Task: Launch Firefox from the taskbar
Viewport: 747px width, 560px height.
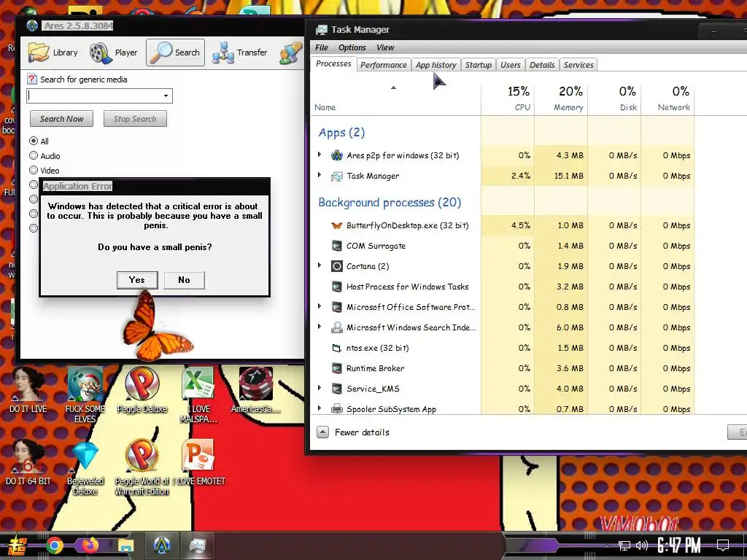Action: click(x=90, y=545)
